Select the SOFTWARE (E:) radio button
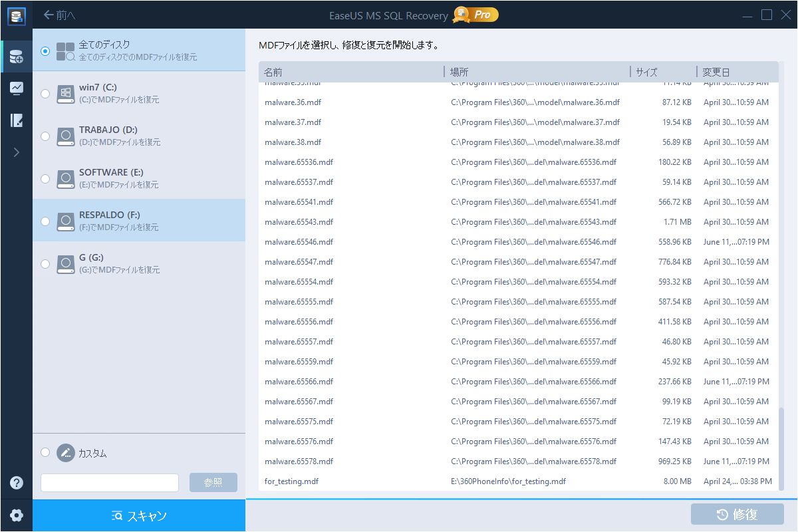 [45, 178]
